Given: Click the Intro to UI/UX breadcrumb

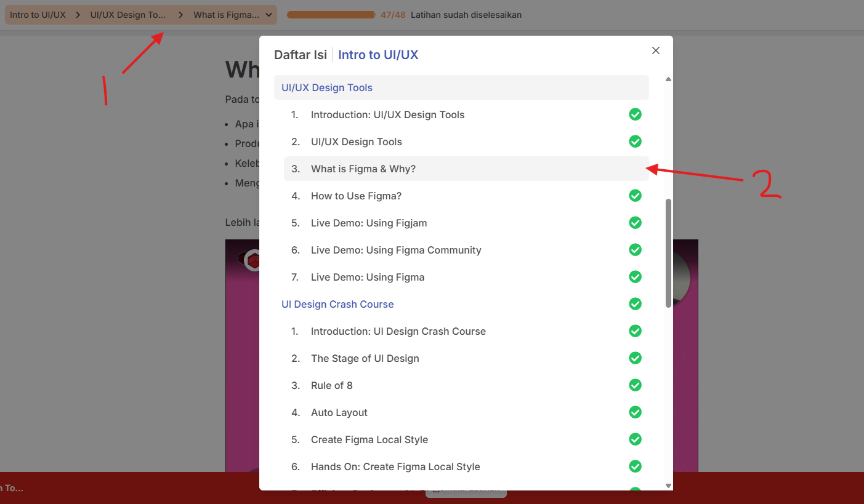Looking at the screenshot, I should click(38, 15).
